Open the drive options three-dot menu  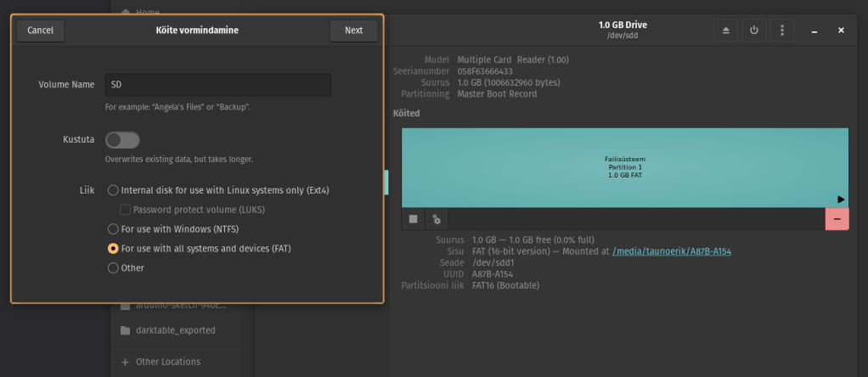point(781,31)
